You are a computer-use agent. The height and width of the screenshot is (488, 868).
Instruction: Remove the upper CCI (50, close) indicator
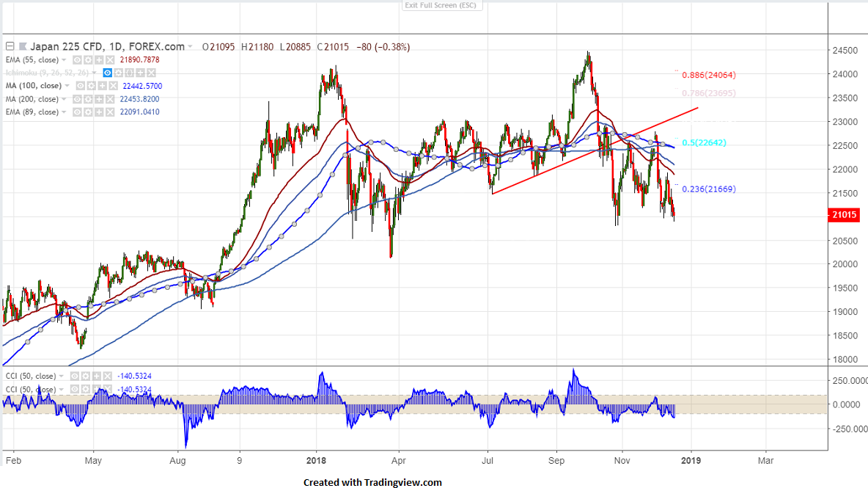tap(107, 376)
